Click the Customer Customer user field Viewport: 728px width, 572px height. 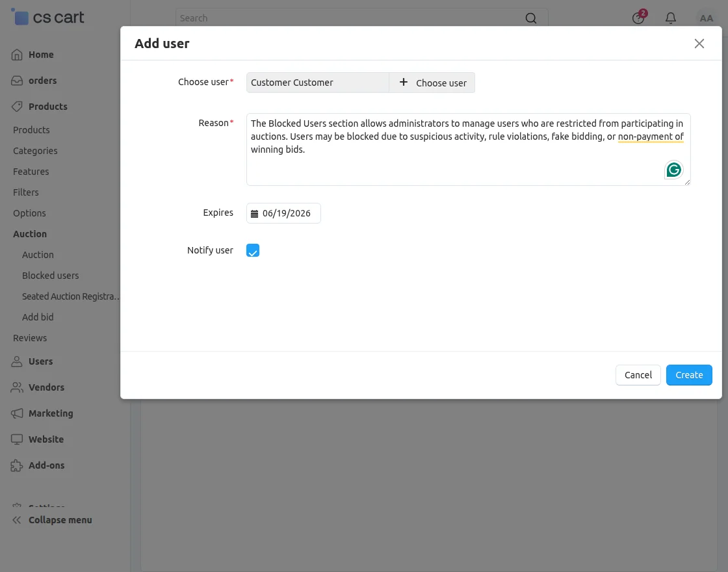pos(318,82)
